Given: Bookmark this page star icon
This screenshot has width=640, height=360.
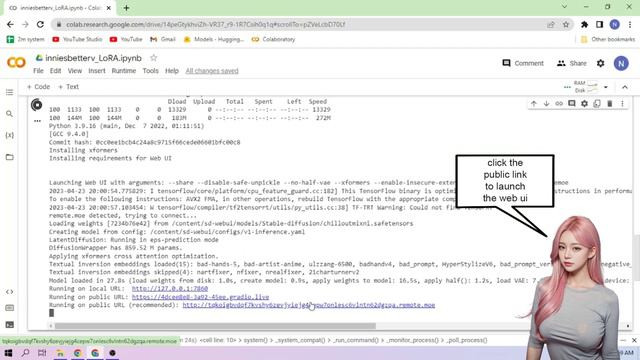Looking at the screenshot, I should coord(566,24).
